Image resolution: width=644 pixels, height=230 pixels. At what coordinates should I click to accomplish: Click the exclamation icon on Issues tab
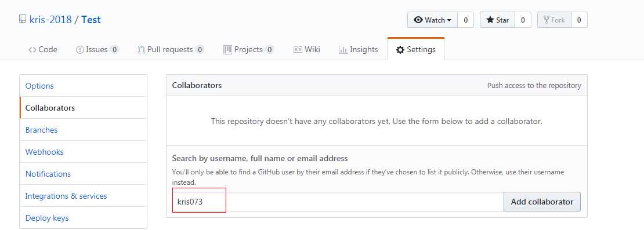pyautogui.click(x=79, y=50)
